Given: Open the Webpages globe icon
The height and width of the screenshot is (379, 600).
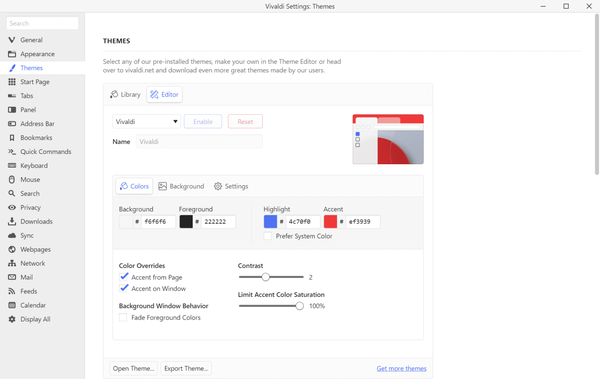Looking at the screenshot, I should (x=12, y=250).
